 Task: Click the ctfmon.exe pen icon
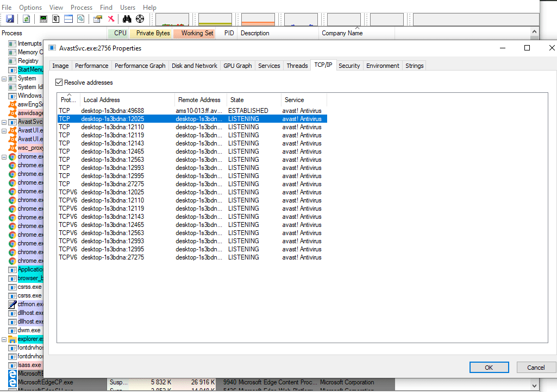[x=12, y=304]
